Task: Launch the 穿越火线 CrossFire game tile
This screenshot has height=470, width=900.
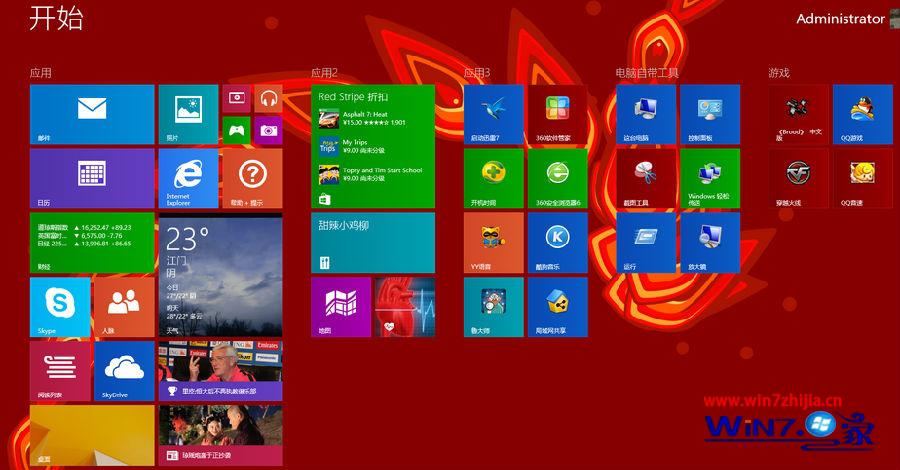Action: tap(798, 178)
